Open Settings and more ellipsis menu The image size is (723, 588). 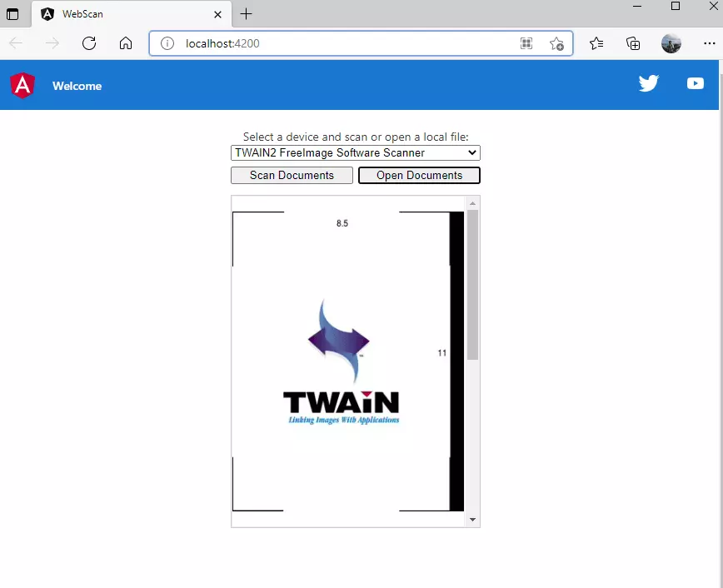coord(709,43)
